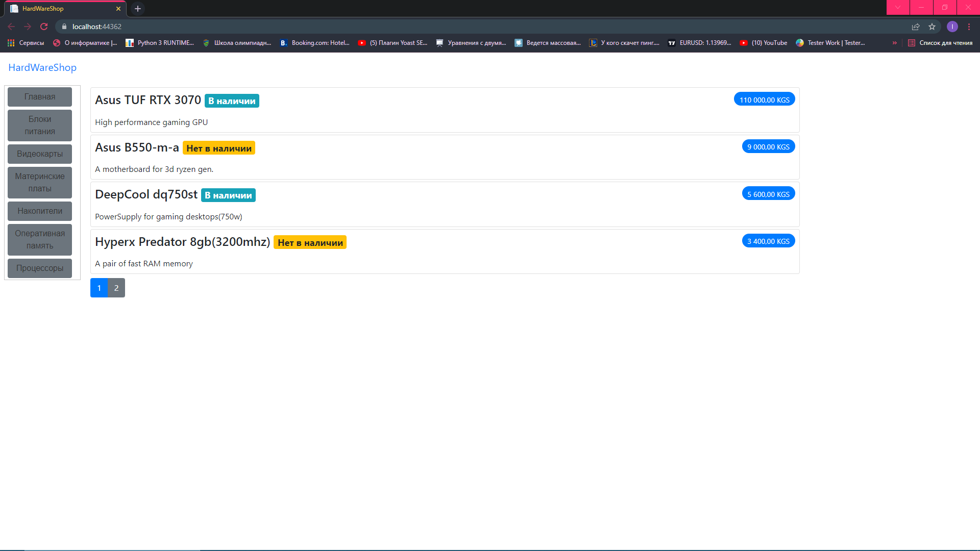Click the tab search dropdown arrow
Screen dimensions: 980x551
coord(898,7)
